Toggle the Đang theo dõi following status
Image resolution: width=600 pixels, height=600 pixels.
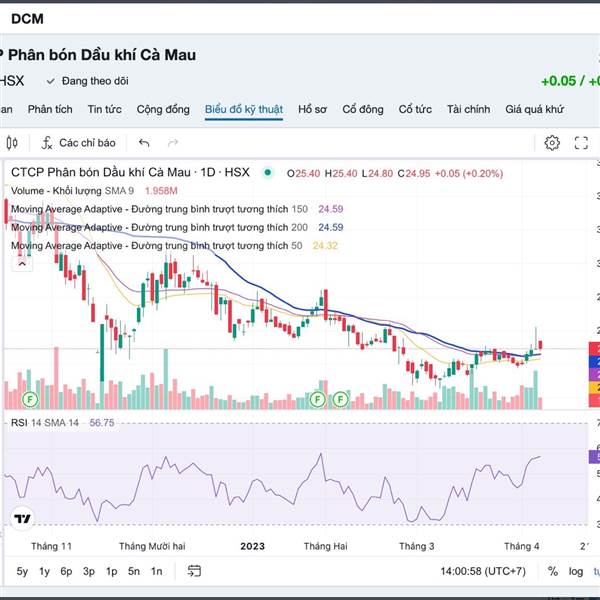88,81
